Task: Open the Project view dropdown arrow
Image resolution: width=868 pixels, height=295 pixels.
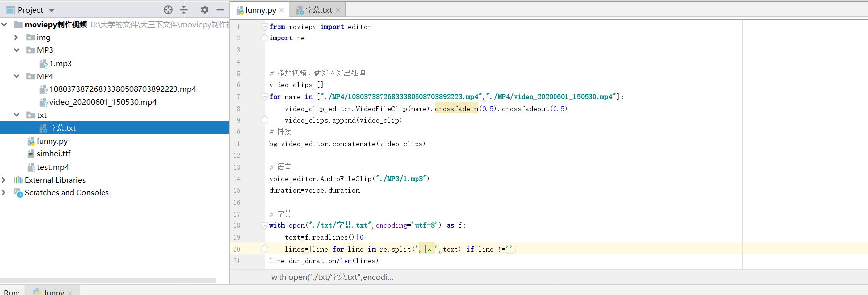Action: tap(52, 10)
